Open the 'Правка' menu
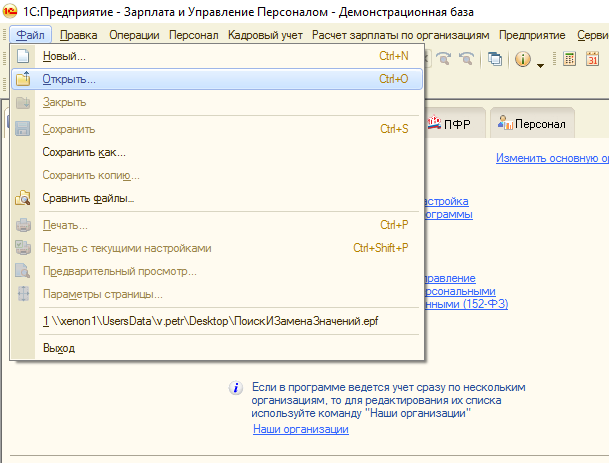This screenshot has height=463, width=609. pyautogui.click(x=78, y=35)
